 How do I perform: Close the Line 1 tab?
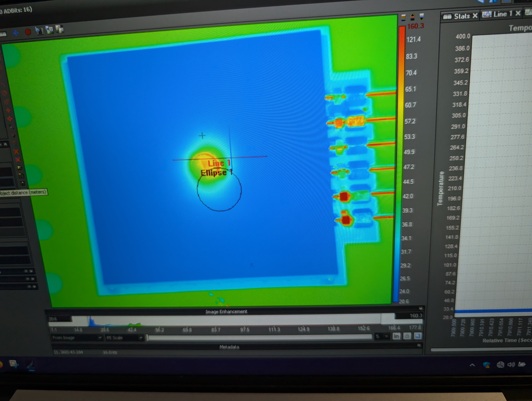[x=518, y=13]
